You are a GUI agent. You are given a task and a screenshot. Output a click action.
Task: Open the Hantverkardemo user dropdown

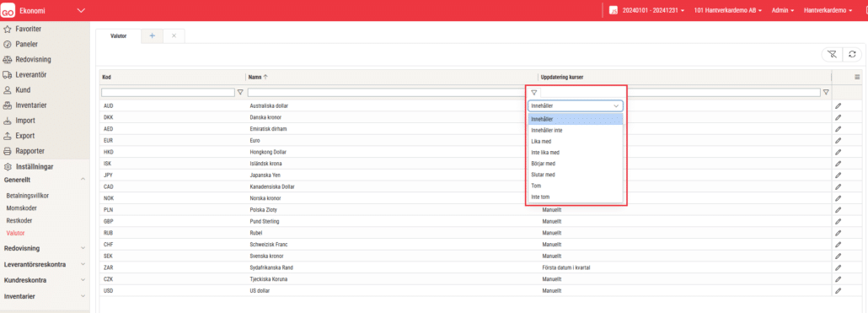coord(828,10)
